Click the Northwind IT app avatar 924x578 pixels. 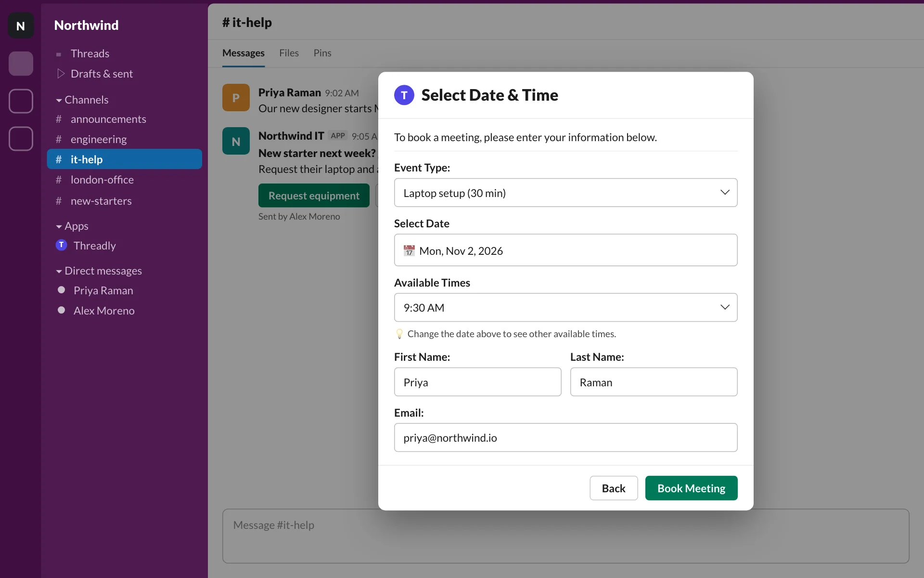[236, 141]
